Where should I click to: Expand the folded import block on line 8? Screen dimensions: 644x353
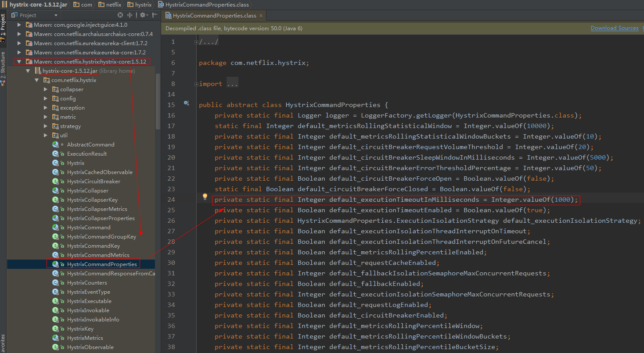[x=196, y=84]
